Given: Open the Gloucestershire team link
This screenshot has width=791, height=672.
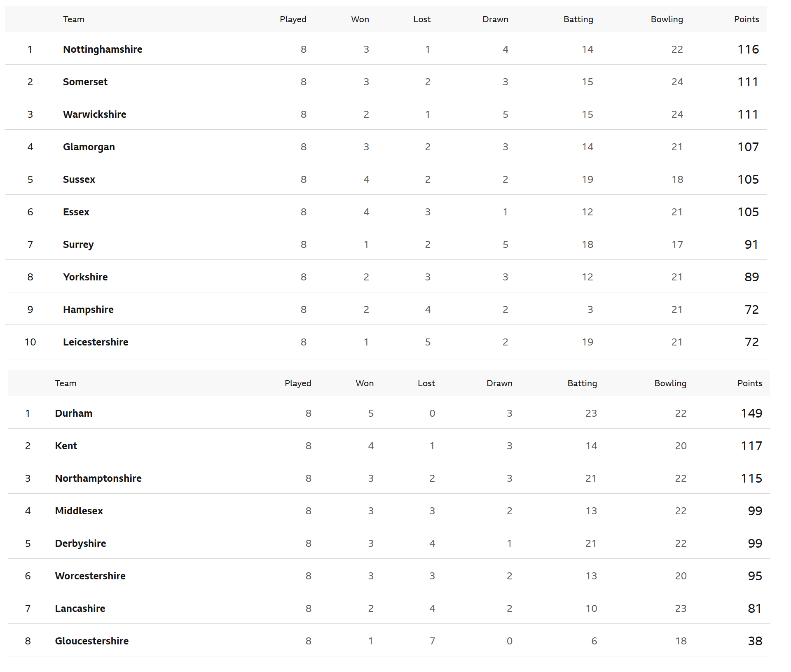Looking at the screenshot, I should click(92, 641).
